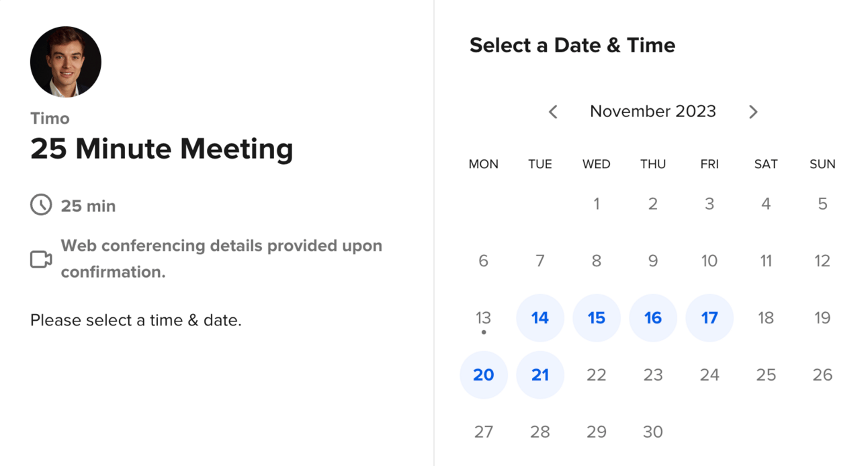Screen dimensions: 868x466
Task: Select November 14 date
Action: 540,318
